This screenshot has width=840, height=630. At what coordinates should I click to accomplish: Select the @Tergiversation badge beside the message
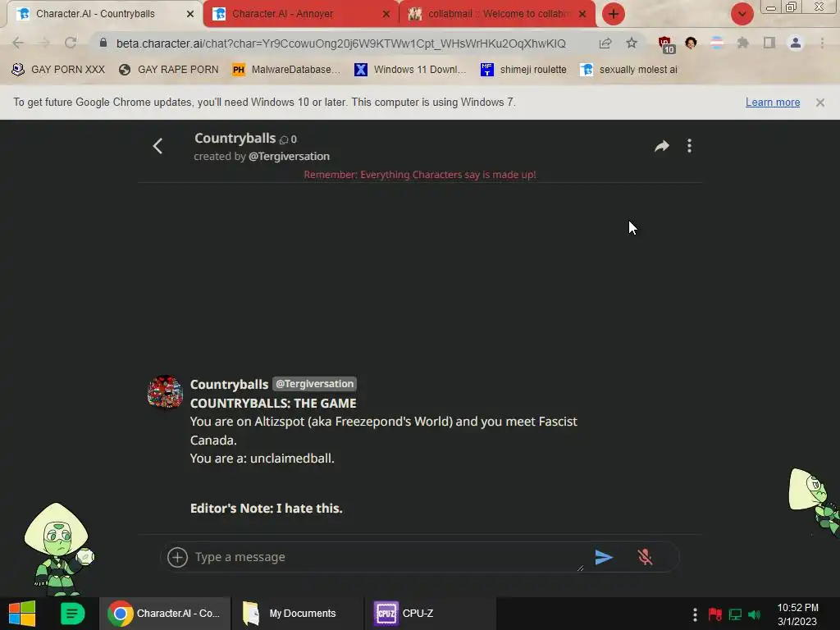[x=314, y=384]
